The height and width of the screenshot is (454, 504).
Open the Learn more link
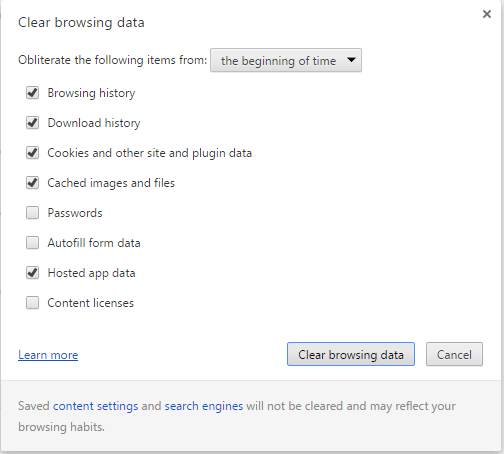[x=48, y=355]
